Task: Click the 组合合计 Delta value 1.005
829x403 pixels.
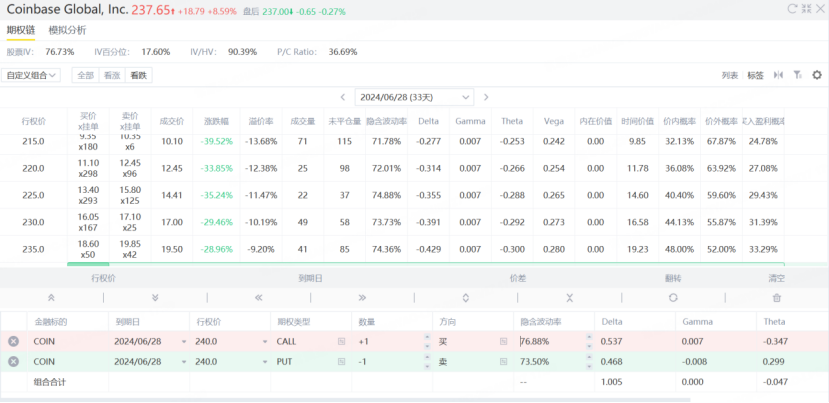Action: (x=611, y=382)
